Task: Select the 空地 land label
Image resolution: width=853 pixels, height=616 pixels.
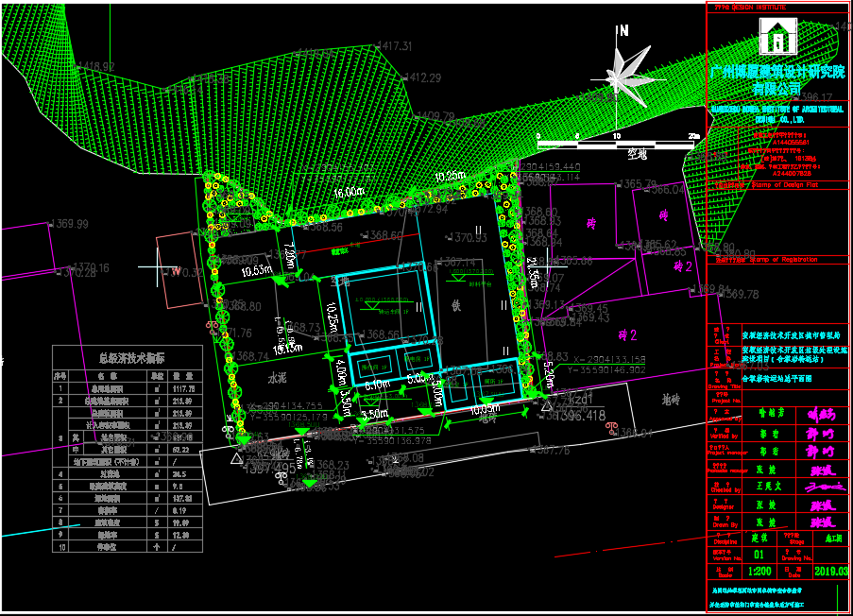Action: click(x=638, y=151)
